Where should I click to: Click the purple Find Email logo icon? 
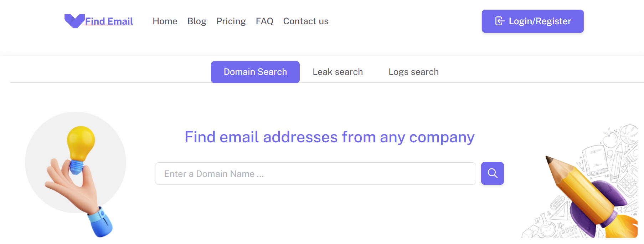tap(74, 21)
